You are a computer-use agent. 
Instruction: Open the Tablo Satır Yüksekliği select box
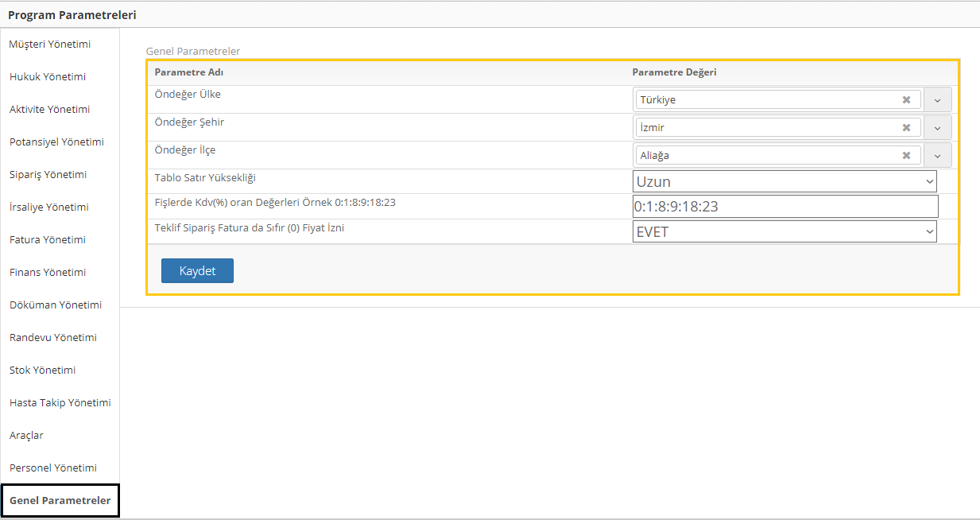(x=784, y=181)
